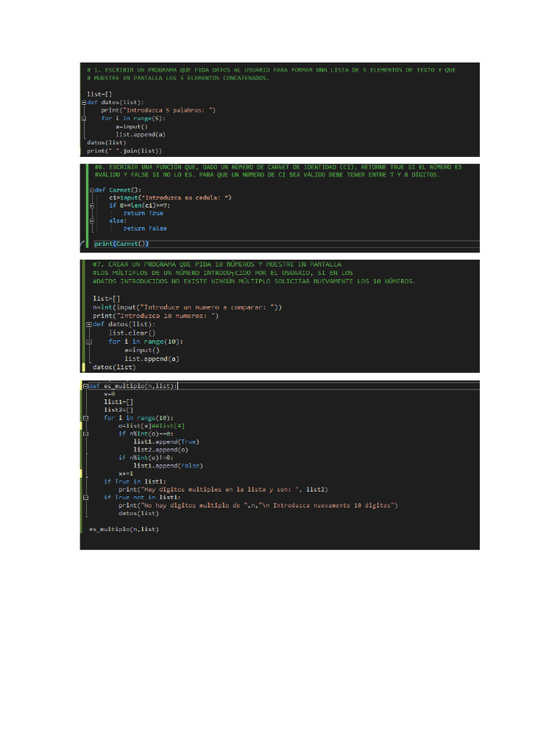560x747 pixels.
Task: Click the comment '#6. ESCRIBIR UNA FUNCIÓN QUE, DADO UN NÚMERO'
Action: (278, 167)
